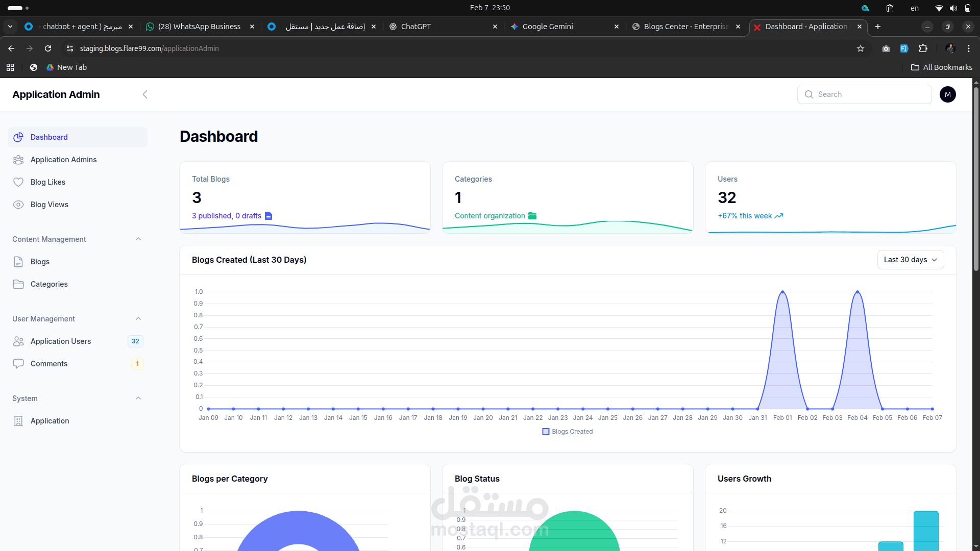Click the Application building icon

click(x=18, y=421)
